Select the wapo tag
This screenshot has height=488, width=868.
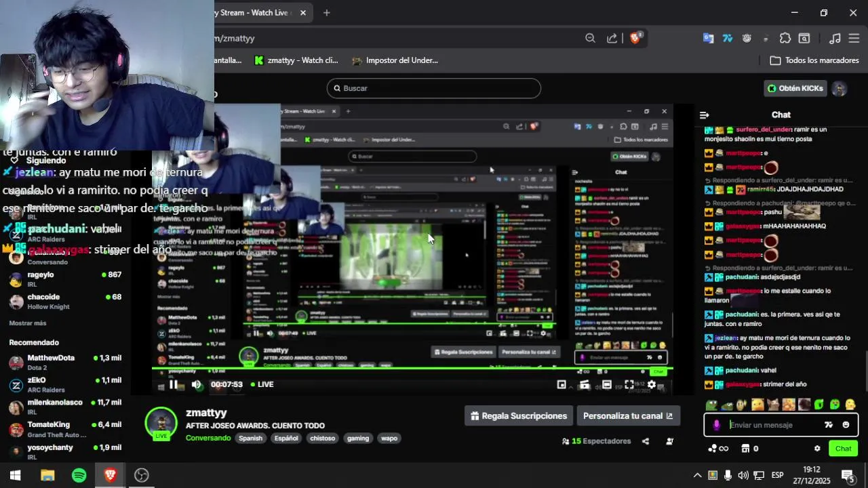(x=389, y=438)
